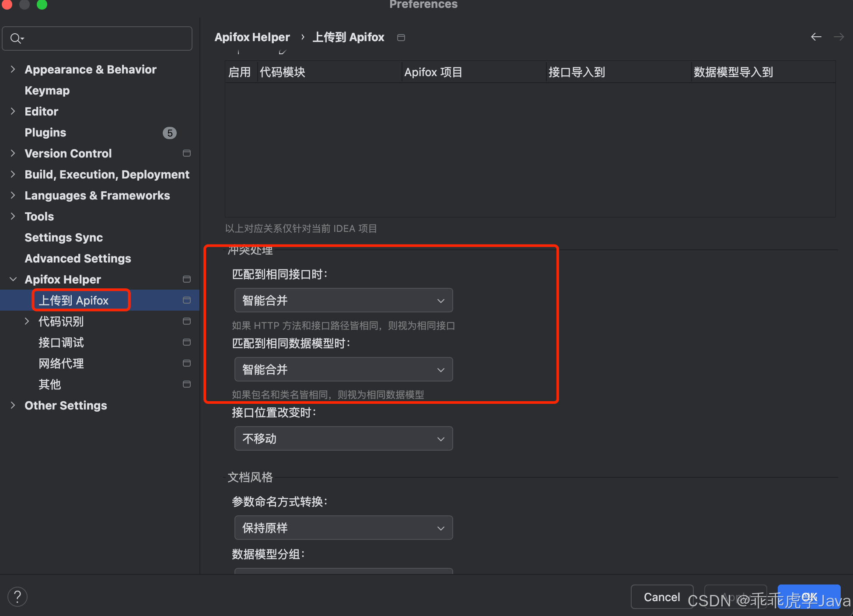This screenshot has height=616, width=853.
Task: Click the back navigation arrow icon
Action: coord(816,37)
